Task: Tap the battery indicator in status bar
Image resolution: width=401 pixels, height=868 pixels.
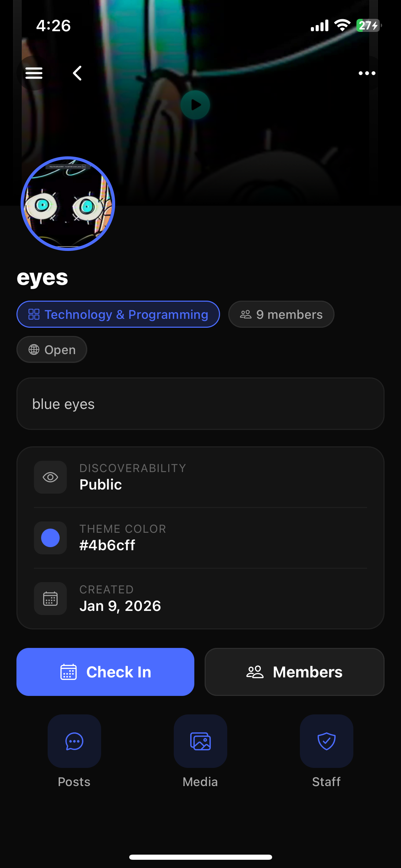Action: pyautogui.click(x=369, y=25)
